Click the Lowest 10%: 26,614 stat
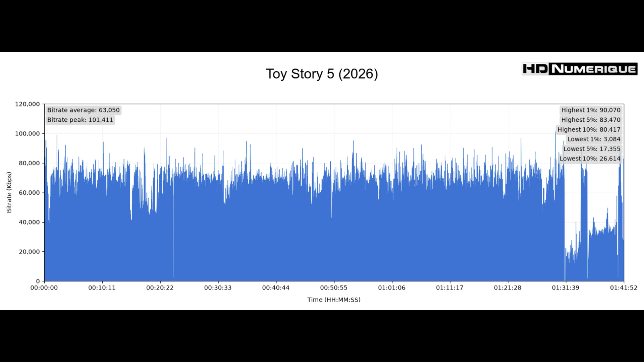This screenshot has width=644, height=362. click(590, 159)
